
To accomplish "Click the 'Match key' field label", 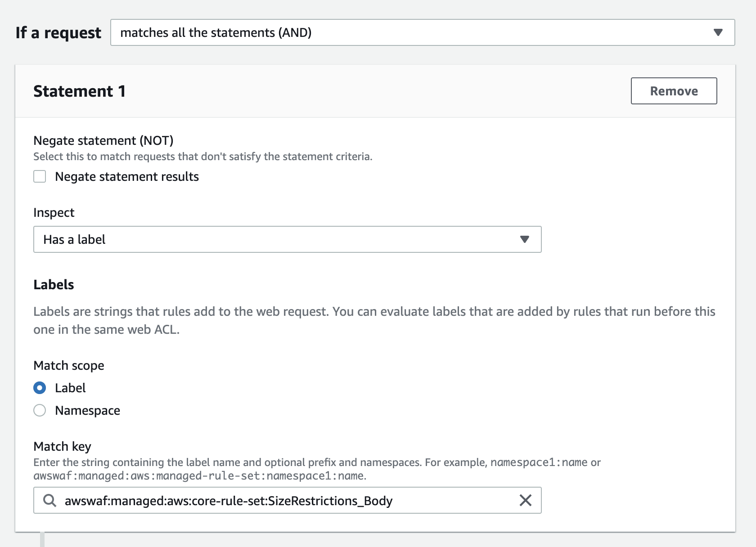I will click(x=63, y=447).
